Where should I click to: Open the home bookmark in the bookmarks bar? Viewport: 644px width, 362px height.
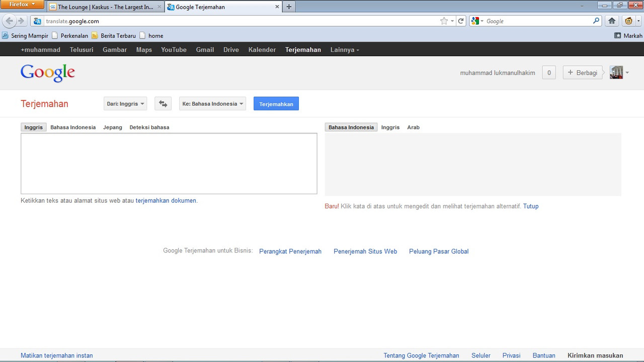point(151,36)
